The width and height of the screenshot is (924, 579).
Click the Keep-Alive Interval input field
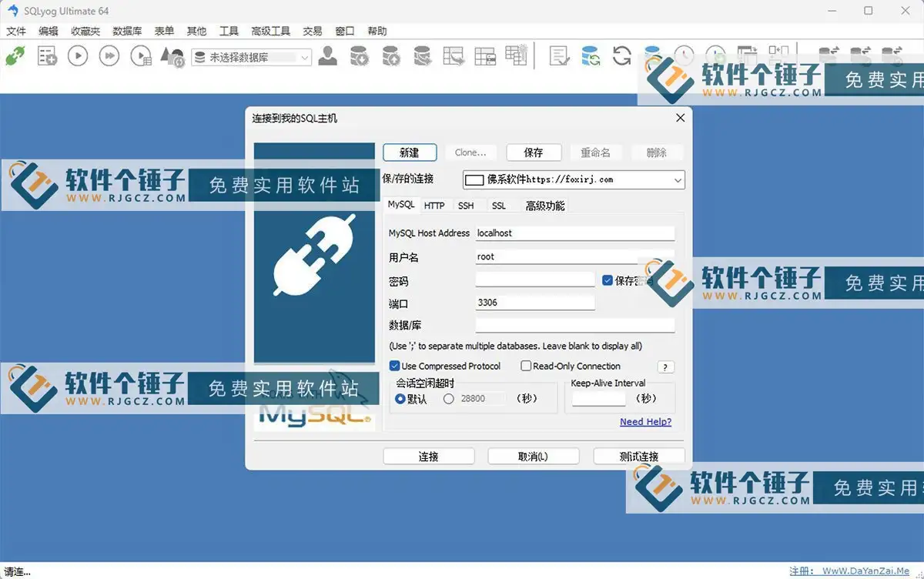[x=599, y=399]
